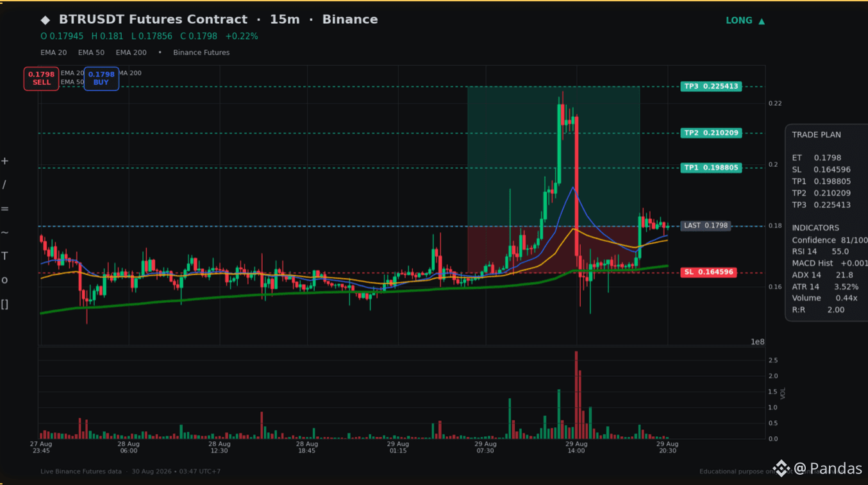The image size is (868, 485).
Task: Click EMA 20 in the header legend row
Action: point(54,53)
